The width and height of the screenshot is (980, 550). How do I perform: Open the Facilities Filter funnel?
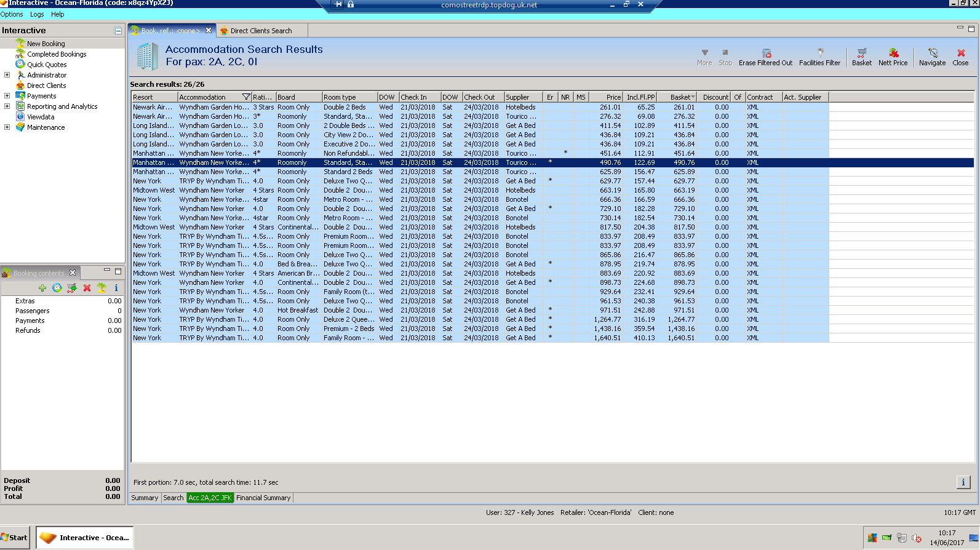[x=819, y=57]
